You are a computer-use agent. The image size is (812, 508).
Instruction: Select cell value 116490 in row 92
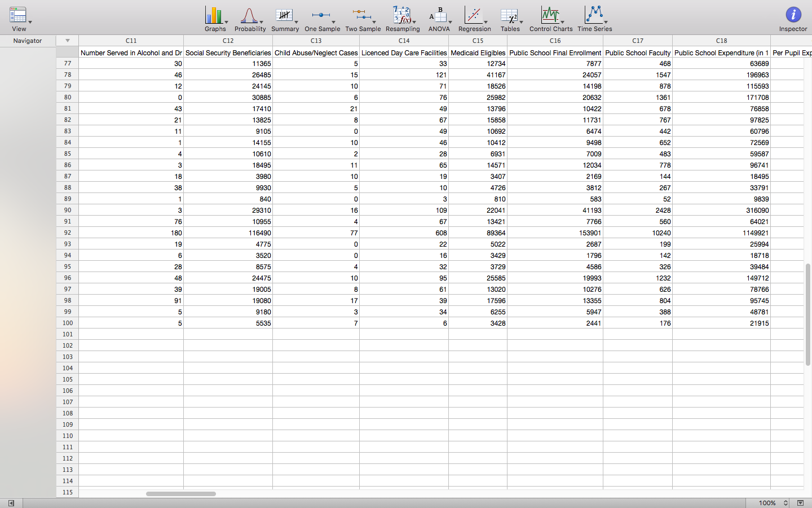click(228, 233)
